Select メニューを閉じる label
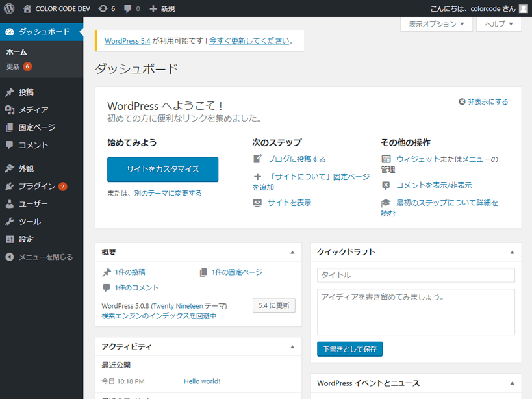The width and height of the screenshot is (532, 399). (46, 257)
